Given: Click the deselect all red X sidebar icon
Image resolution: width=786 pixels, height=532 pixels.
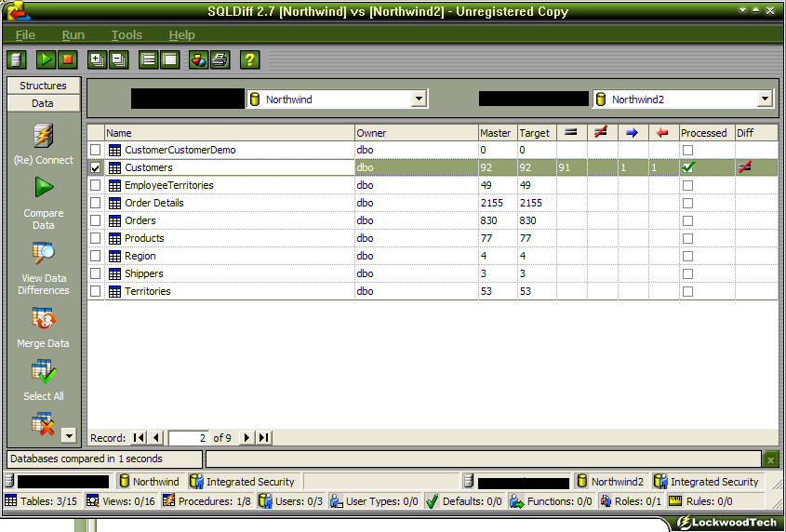Looking at the screenshot, I should 43,424.
